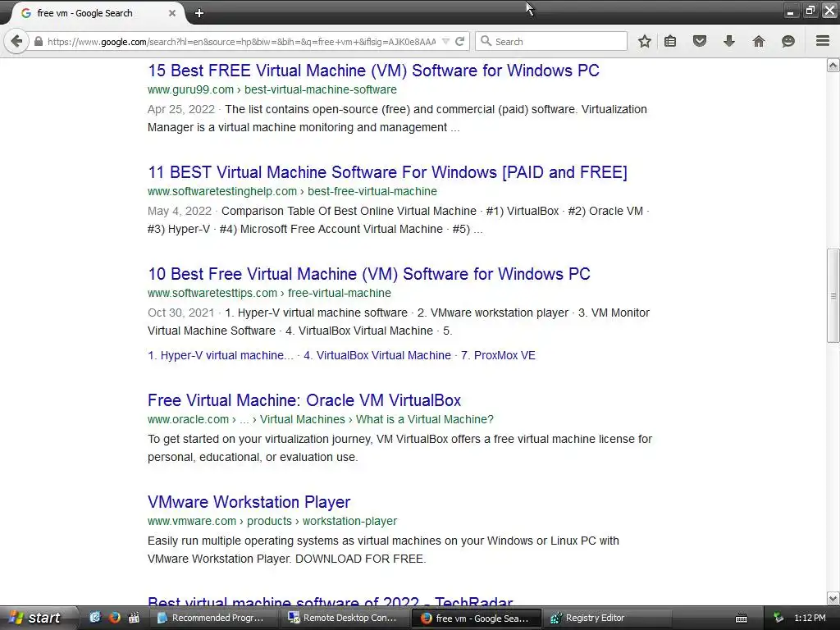Open the downloads arrow icon

point(729,41)
